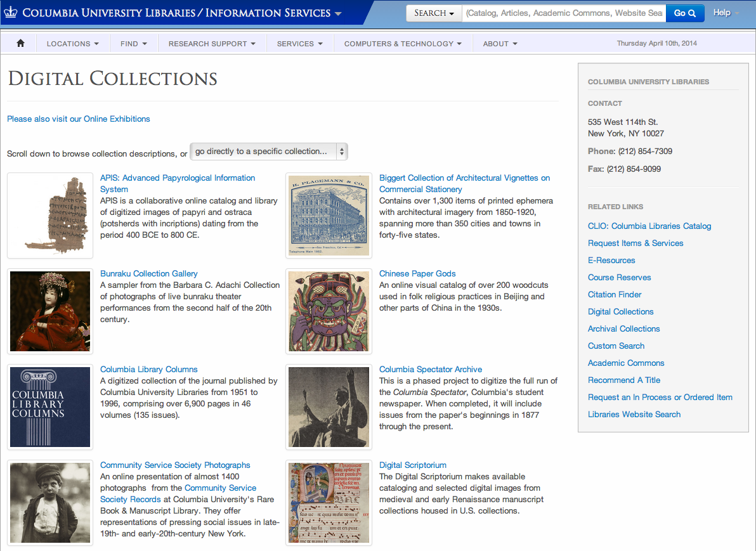The image size is (756, 551).
Task: Open Bunraku Collection Gallery link
Action: click(149, 274)
